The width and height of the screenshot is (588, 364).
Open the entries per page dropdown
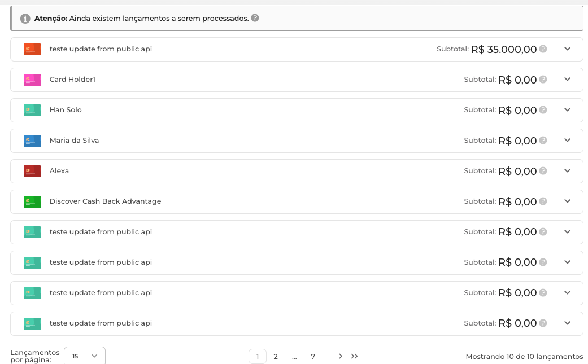[85, 356]
